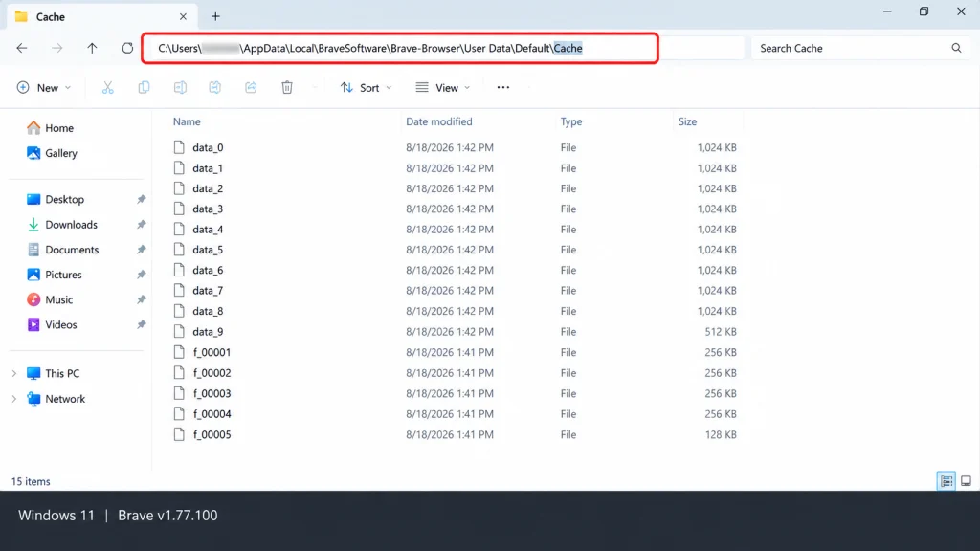Select the Cache tab
This screenshot has width=980, height=551.
101,17
